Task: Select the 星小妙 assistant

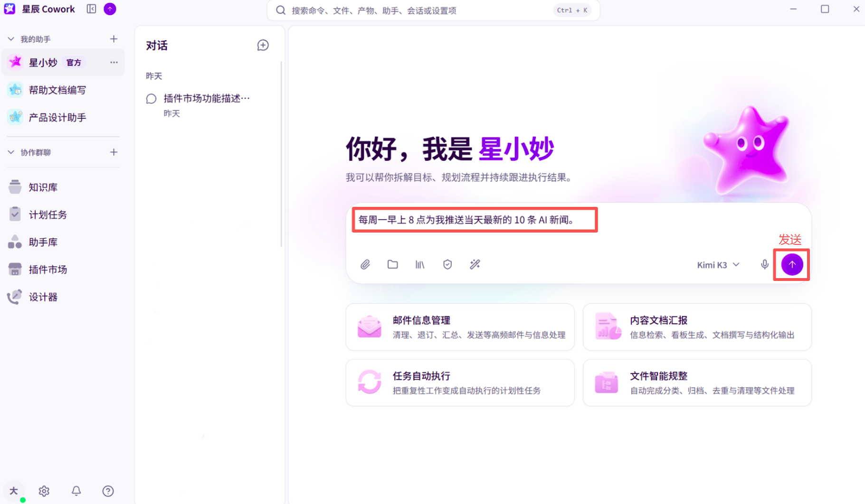Action: tap(63, 62)
